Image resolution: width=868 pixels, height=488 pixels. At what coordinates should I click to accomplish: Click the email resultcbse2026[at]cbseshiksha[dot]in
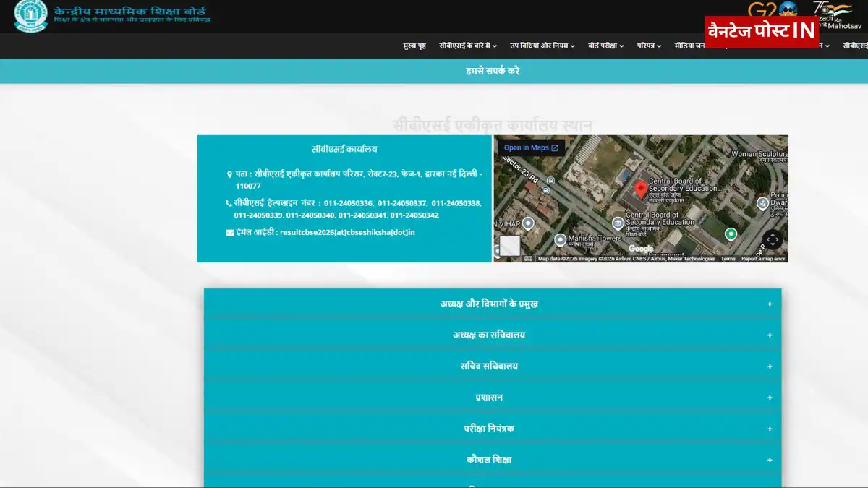point(347,232)
